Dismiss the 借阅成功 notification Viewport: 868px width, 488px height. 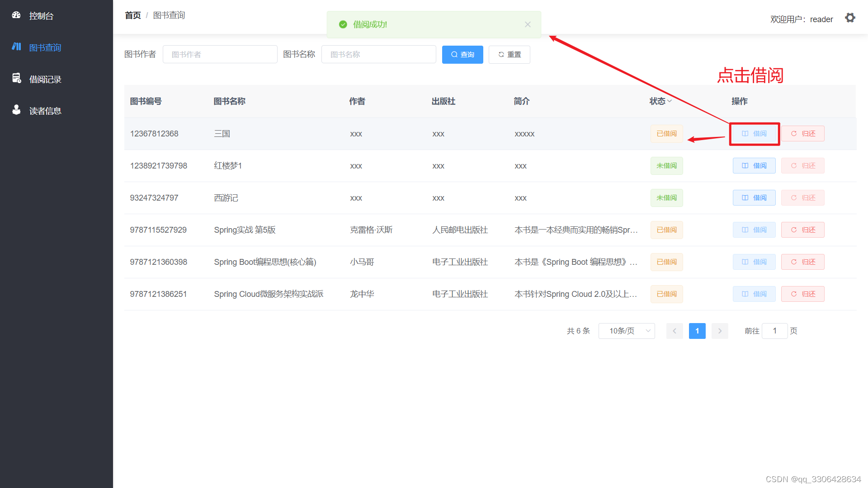click(x=528, y=24)
